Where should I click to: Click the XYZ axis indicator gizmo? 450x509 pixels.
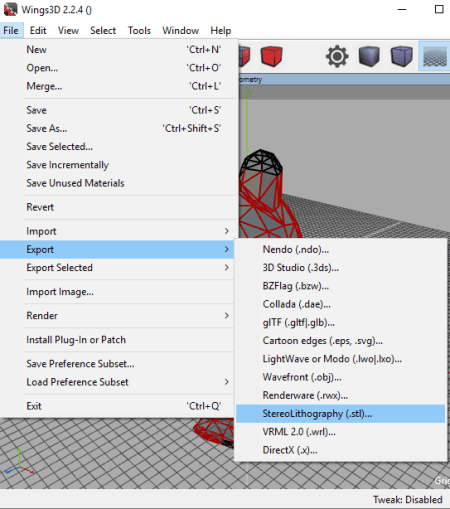click(20, 462)
